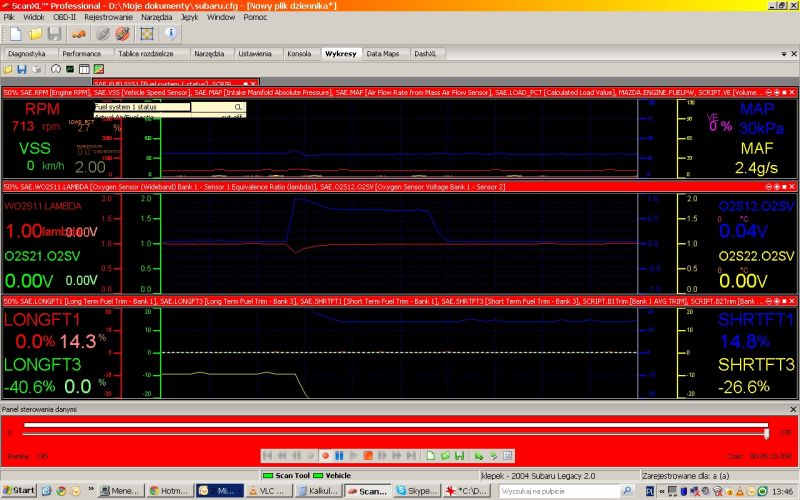The width and height of the screenshot is (800, 500).
Task: Open the OBD-II menu
Action: pyautogui.click(x=62, y=17)
